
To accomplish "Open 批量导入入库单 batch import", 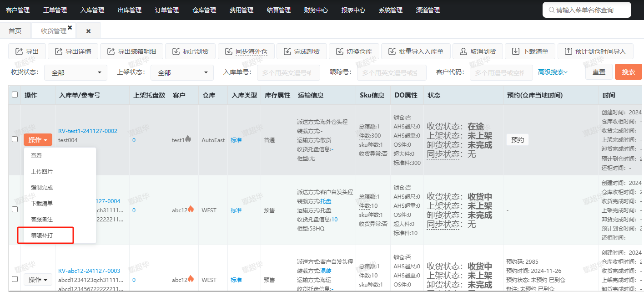I will (x=416, y=51).
